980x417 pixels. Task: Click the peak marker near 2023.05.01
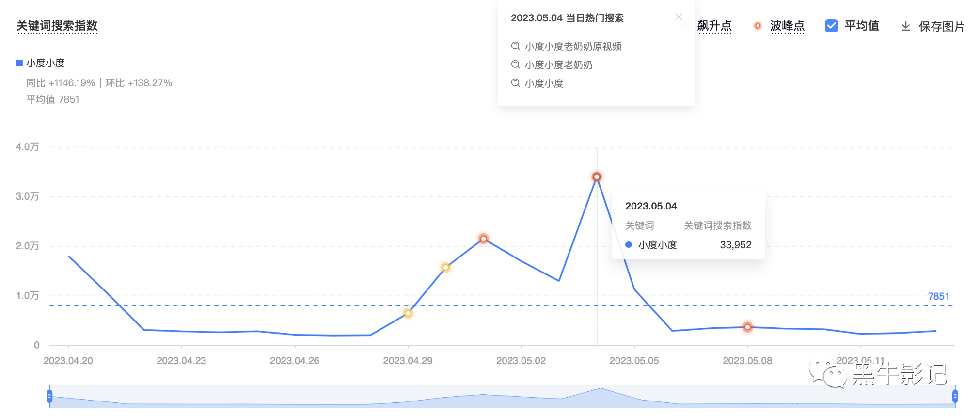click(483, 239)
